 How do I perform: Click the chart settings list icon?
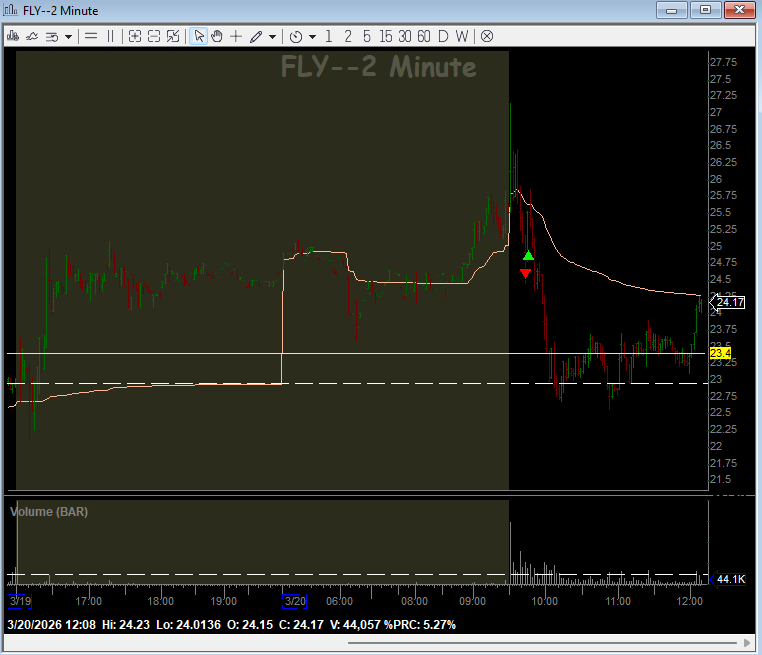tap(52, 37)
